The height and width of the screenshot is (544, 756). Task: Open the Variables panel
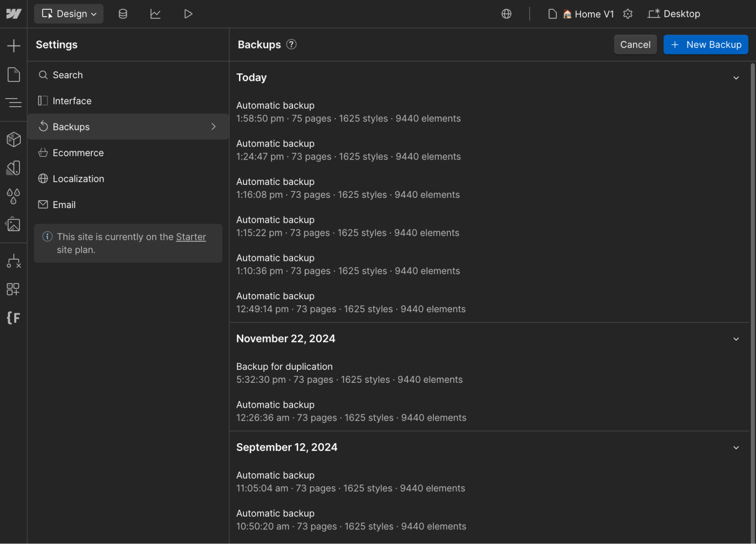pos(13,197)
